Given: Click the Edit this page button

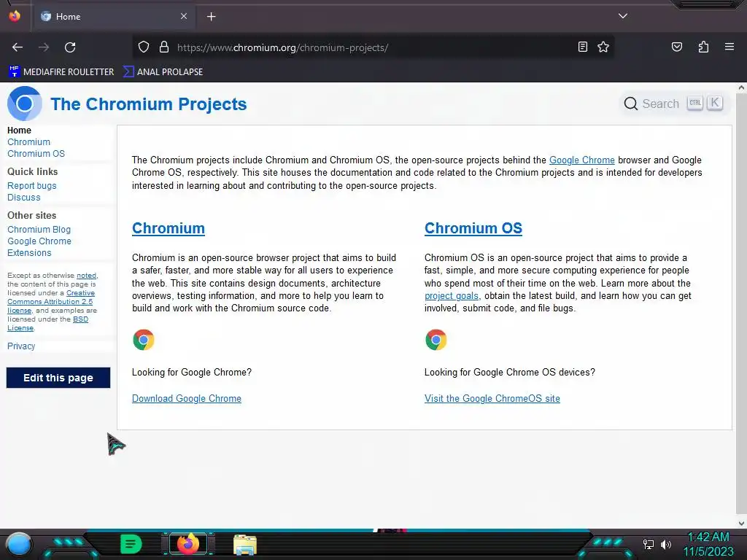Looking at the screenshot, I should pyautogui.click(x=58, y=378).
